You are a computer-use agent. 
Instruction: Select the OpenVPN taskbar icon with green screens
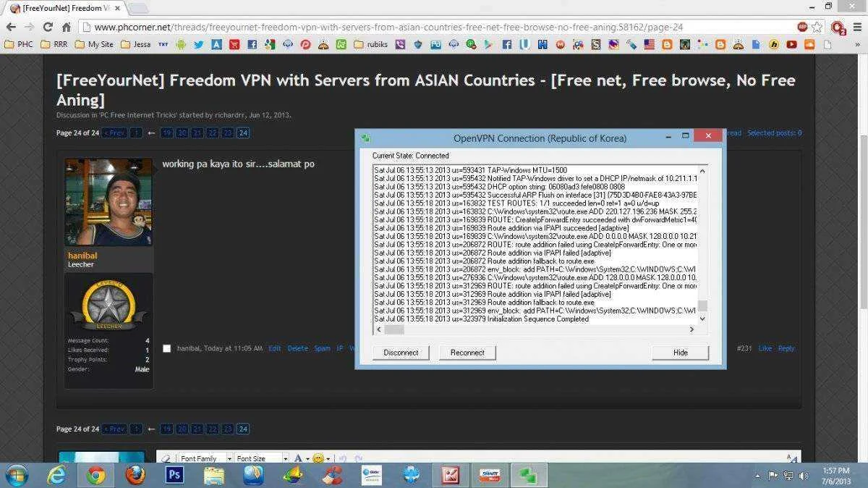pos(529,476)
